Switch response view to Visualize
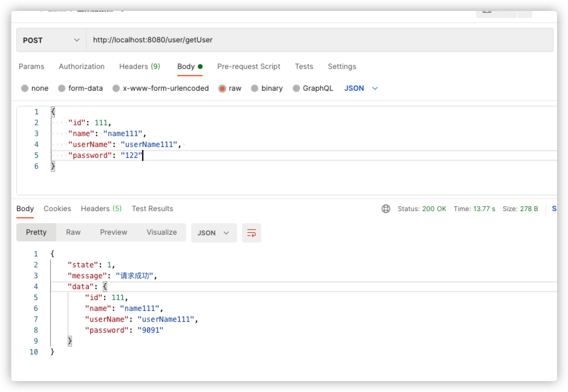 (162, 232)
